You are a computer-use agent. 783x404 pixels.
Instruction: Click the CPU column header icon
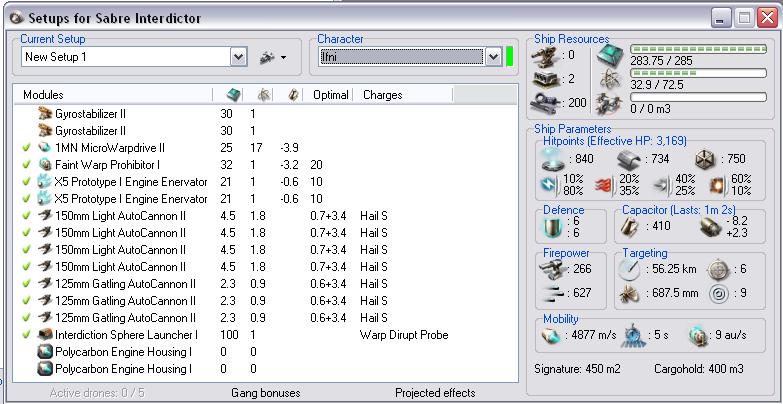pyautogui.click(x=234, y=95)
